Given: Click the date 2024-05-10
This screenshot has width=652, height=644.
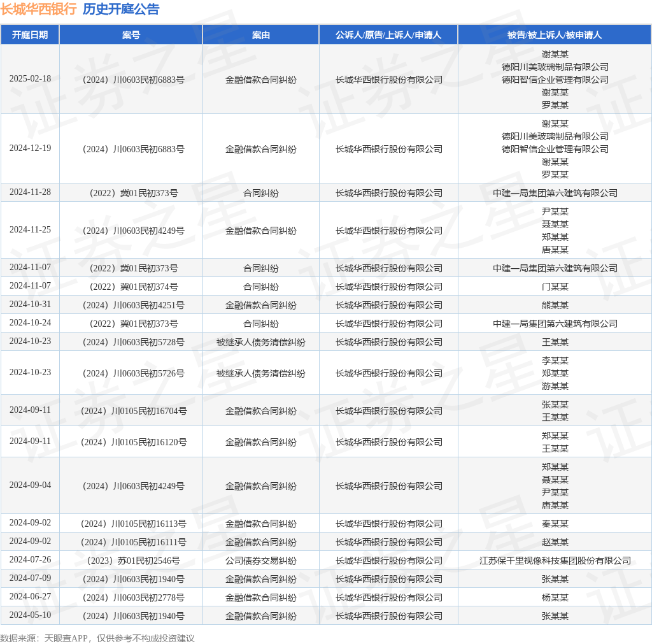Looking at the screenshot, I should pyautogui.click(x=31, y=615).
